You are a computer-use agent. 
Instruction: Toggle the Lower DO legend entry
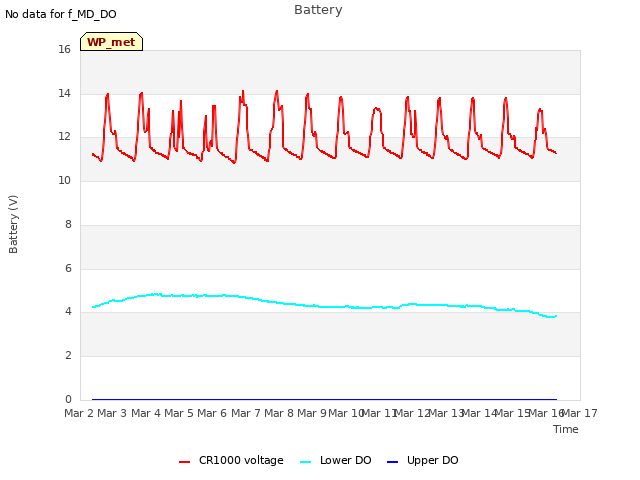click(x=336, y=460)
